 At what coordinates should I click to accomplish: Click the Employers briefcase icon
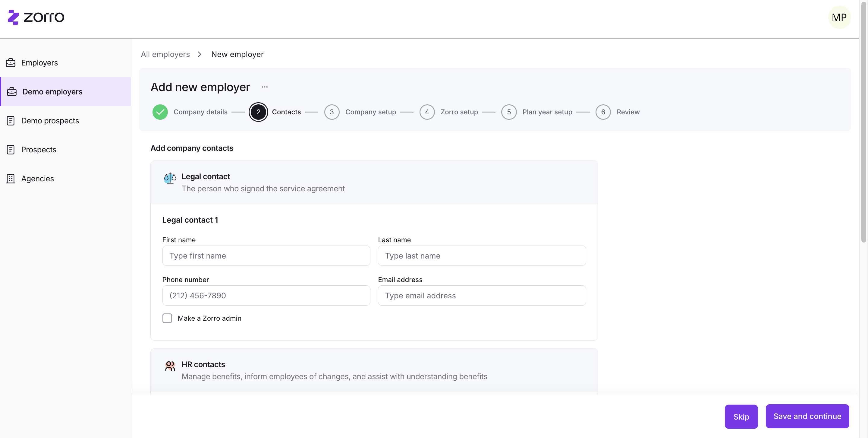[11, 63]
